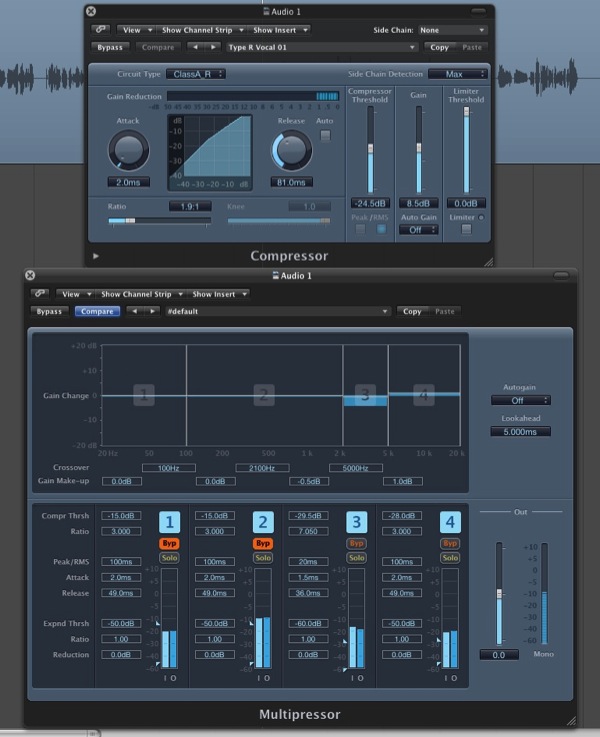The height and width of the screenshot is (737, 600).
Task: Select band 2 handle in Multipressor graph
Action: 264,395
